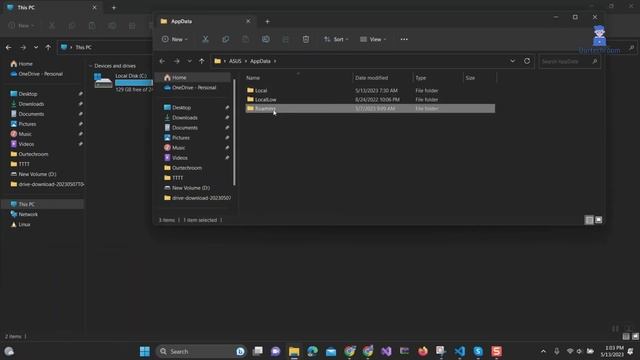The width and height of the screenshot is (640, 360).
Task: Click the AppData breadcrumb in the address bar
Action: (260, 61)
